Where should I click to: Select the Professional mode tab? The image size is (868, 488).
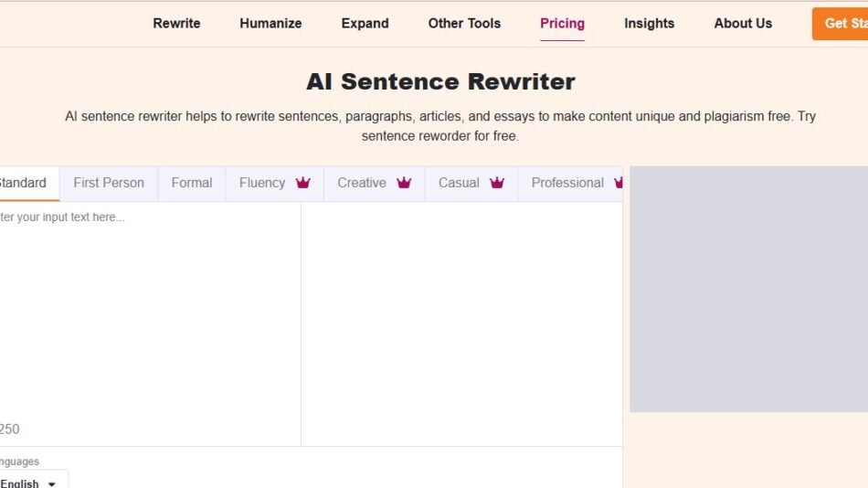(567, 183)
